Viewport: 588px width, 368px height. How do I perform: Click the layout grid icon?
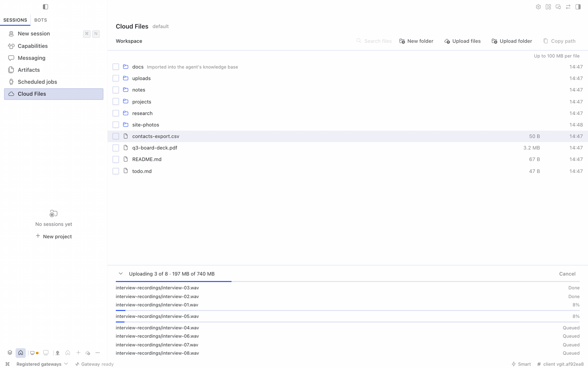548,7
